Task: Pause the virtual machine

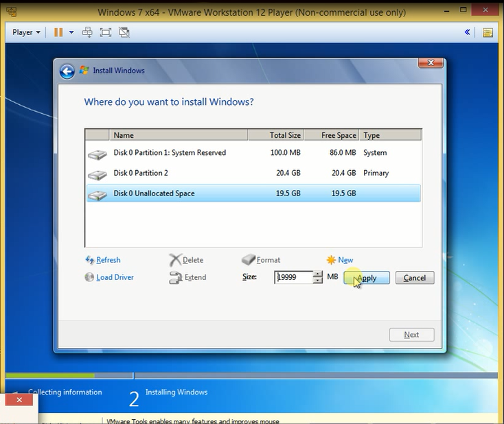Action: 58,32
